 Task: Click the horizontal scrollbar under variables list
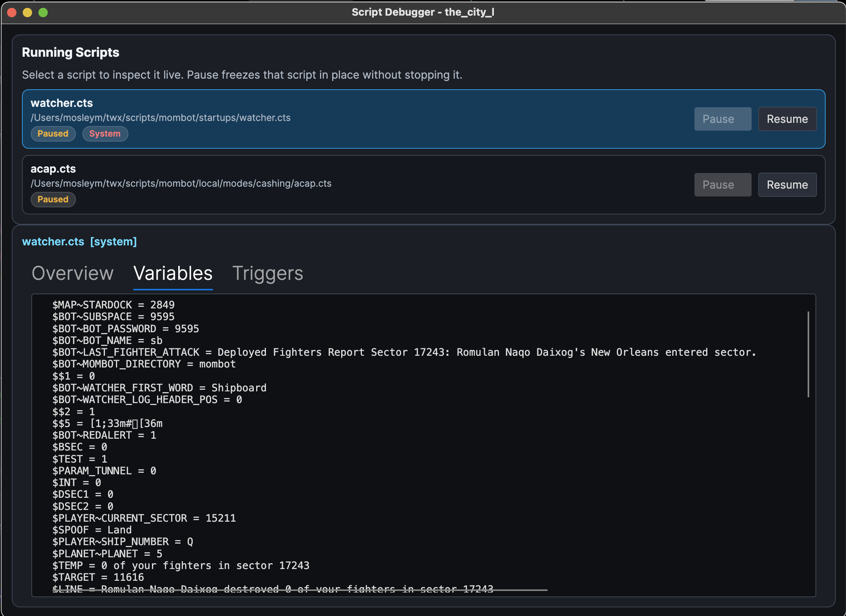pyautogui.click(x=300, y=590)
